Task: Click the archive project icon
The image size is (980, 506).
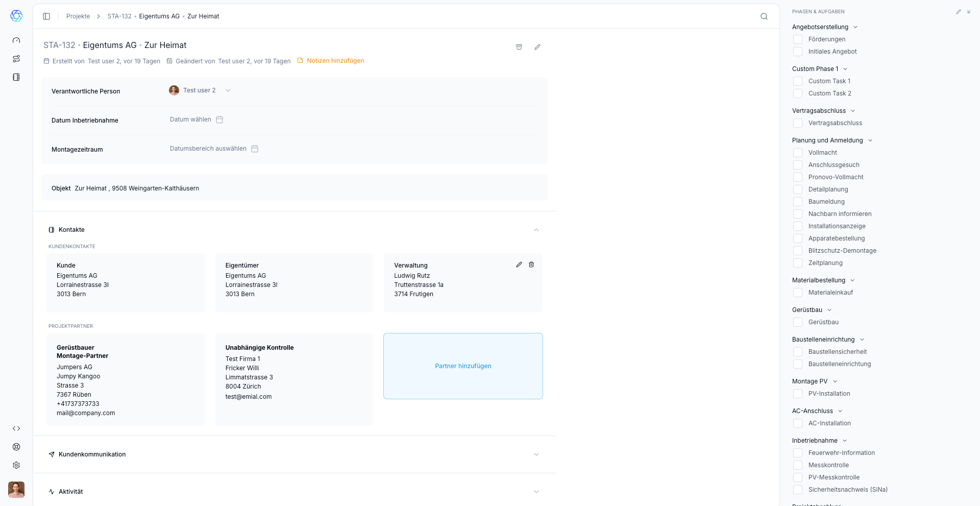Action: 519,47
